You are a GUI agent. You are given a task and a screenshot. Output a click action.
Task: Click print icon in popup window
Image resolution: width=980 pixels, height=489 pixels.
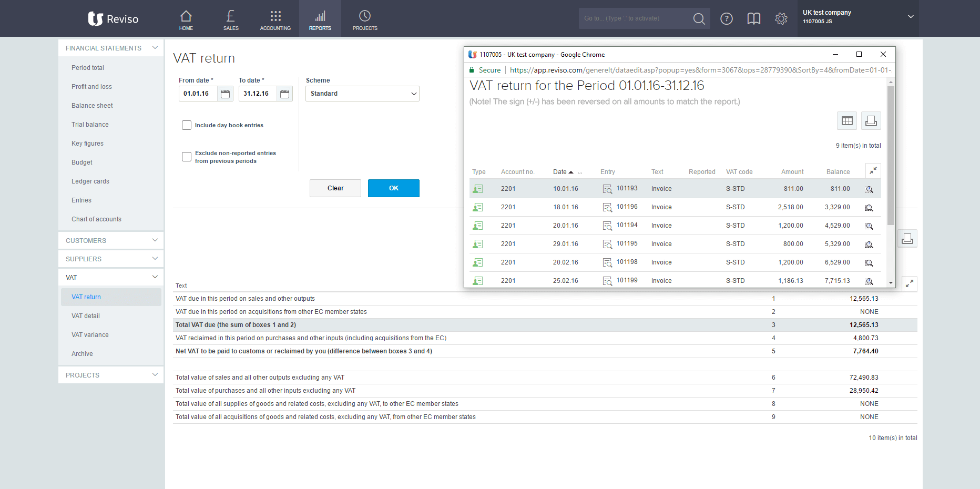tap(871, 121)
